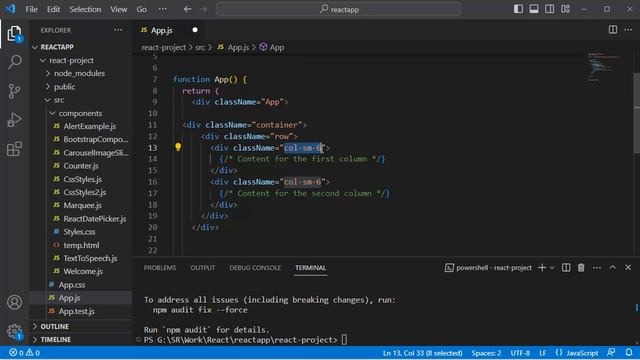
Task: Open Customize Layout icon
Action: coord(565,9)
